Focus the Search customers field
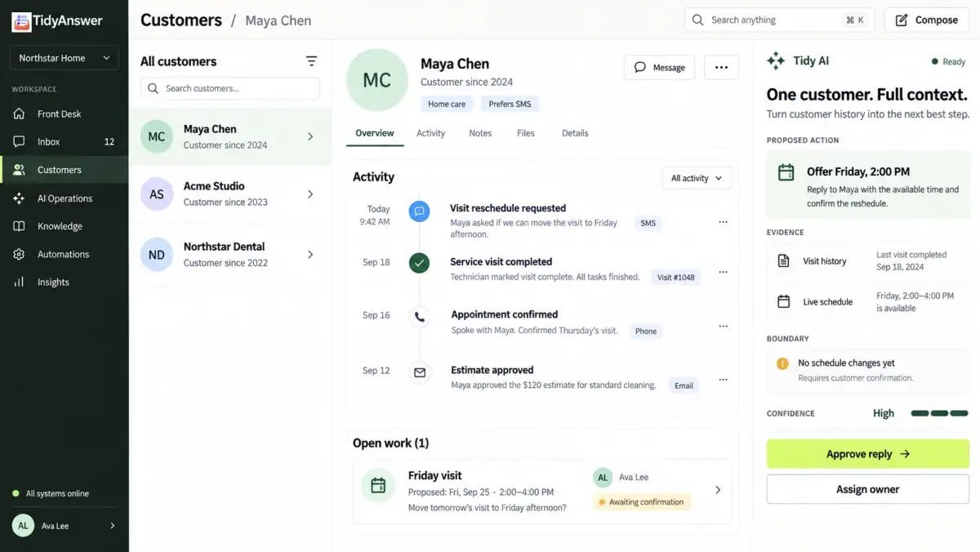This screenshot has width=980, height=552. coord(230,88)
